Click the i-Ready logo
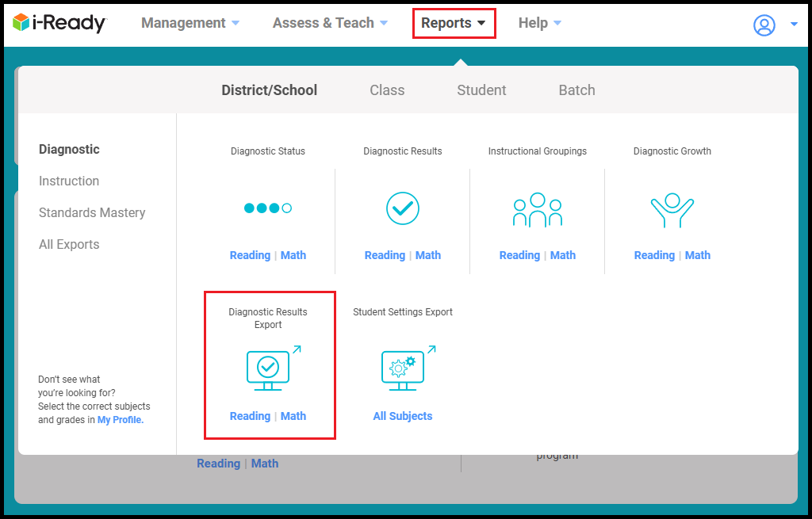Screen dimensions: 812x519 (59, 23)
